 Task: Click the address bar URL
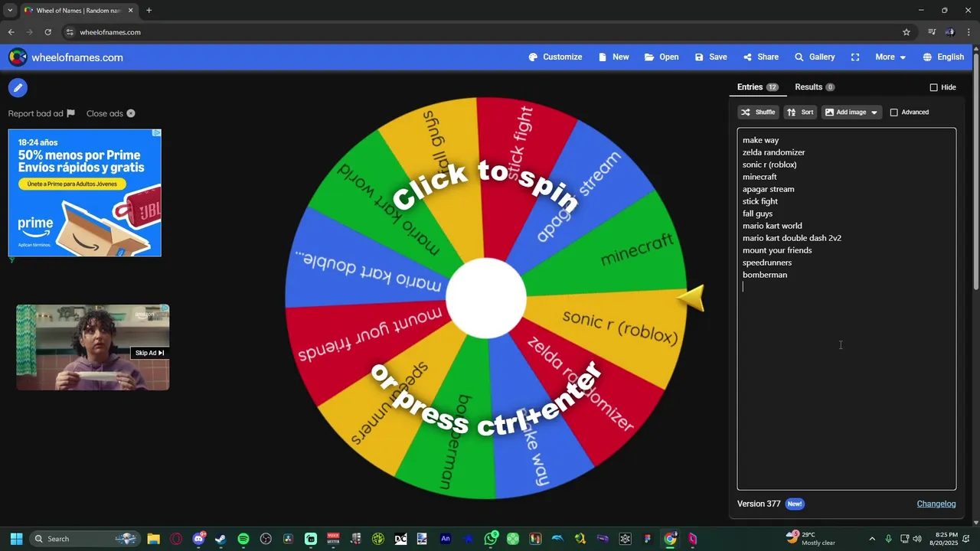point(110,32)
